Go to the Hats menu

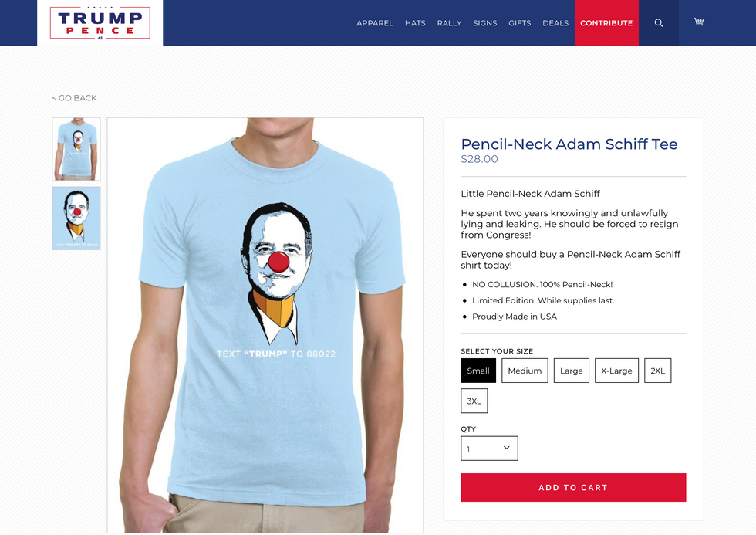click(415, 23)
